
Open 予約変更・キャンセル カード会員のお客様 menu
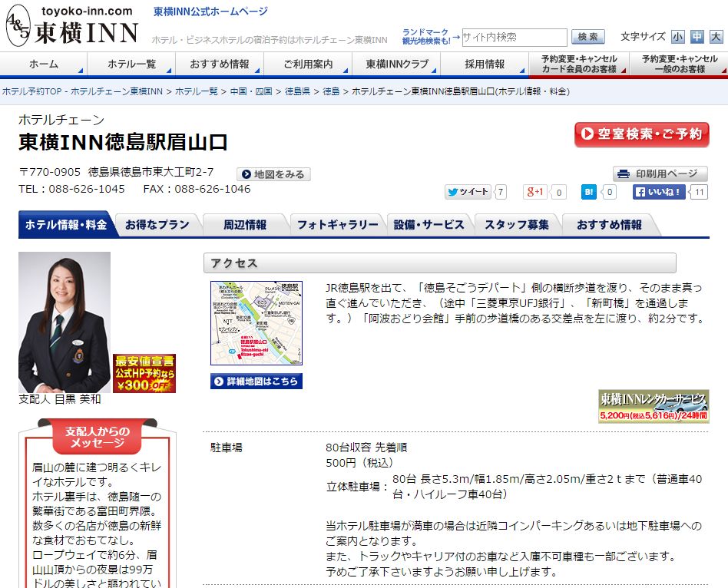tap(579, 64)
